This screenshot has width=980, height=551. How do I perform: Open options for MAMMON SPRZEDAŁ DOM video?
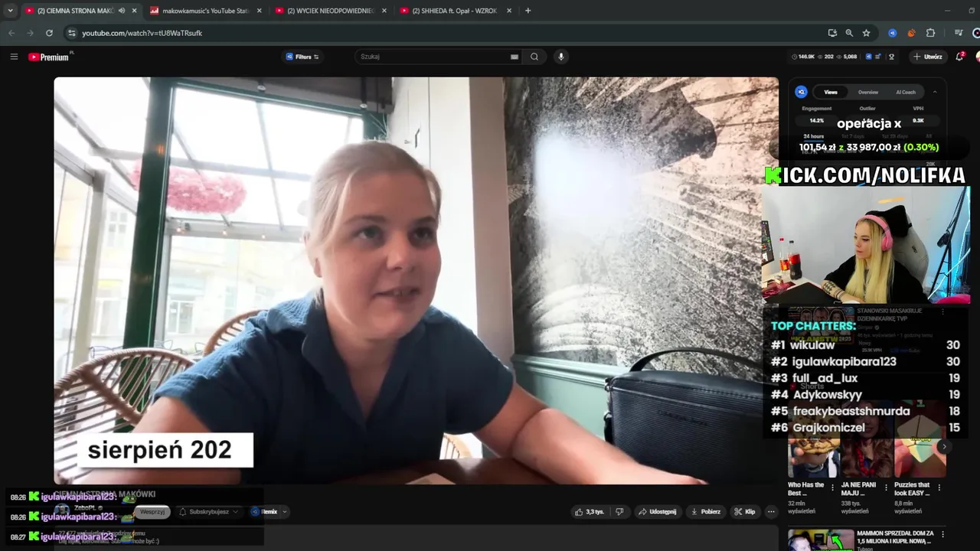click(942, 534)
